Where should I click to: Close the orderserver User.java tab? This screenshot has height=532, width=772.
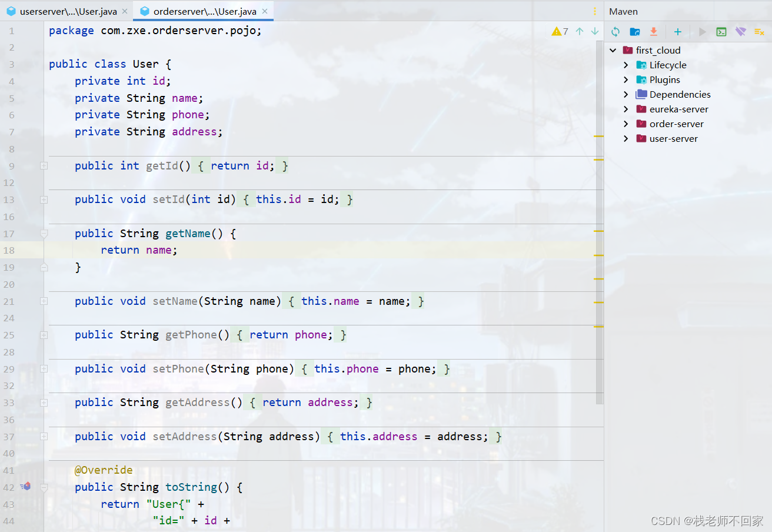264,11
